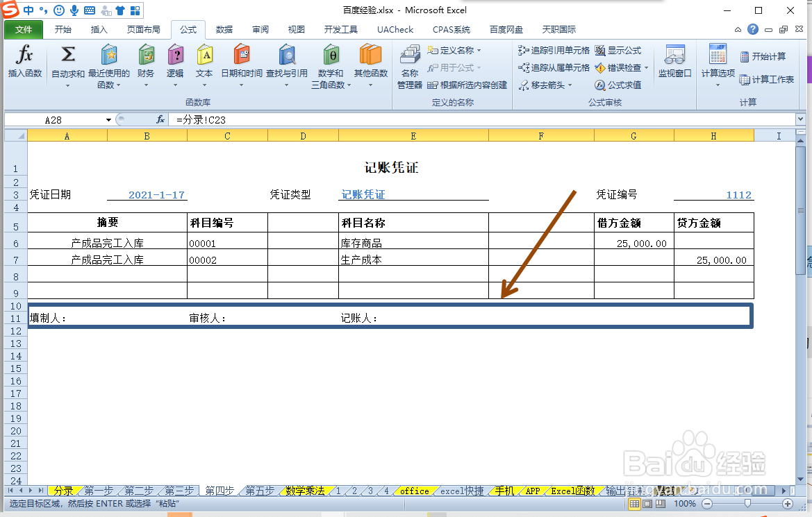Open More Functions (其他函数) menu

click(x=371, y=66)
